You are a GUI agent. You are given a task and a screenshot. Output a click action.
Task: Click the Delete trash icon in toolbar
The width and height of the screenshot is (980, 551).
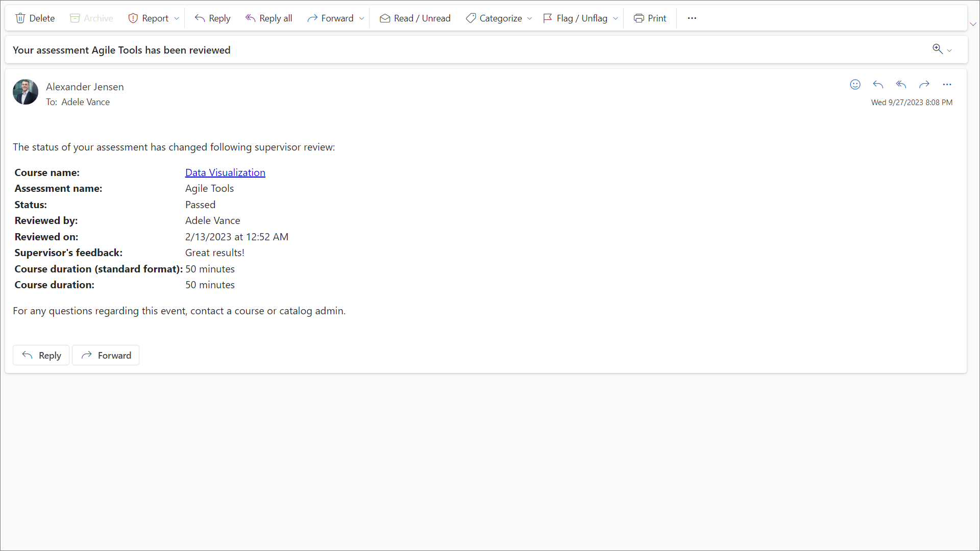coord(20,18)
